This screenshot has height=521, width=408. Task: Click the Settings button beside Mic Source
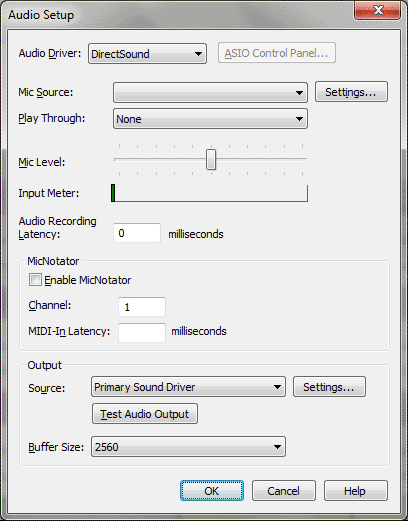(x=351, y=92)
